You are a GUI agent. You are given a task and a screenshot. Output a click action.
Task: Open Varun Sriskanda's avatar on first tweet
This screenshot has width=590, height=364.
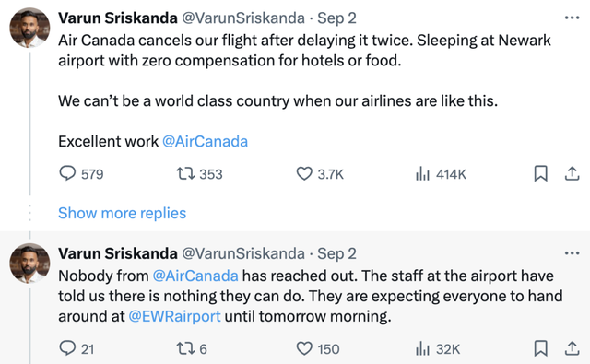point(29,28)
